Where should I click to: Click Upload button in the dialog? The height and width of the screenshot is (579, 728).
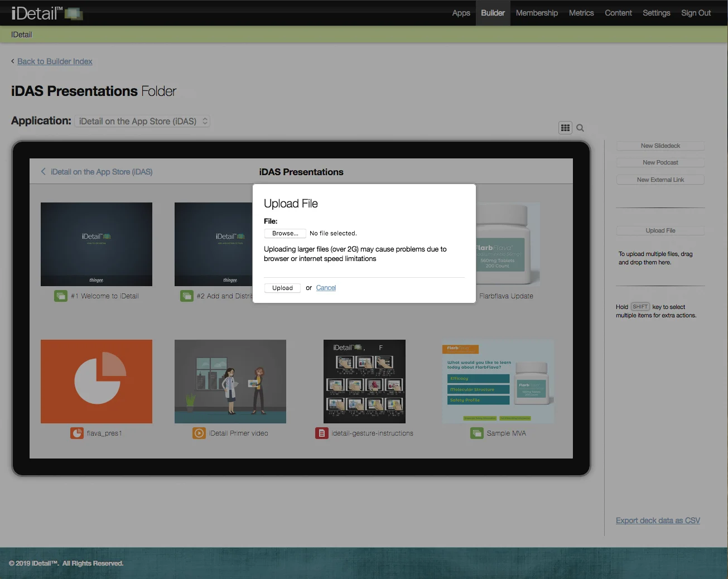click(282, 288)
